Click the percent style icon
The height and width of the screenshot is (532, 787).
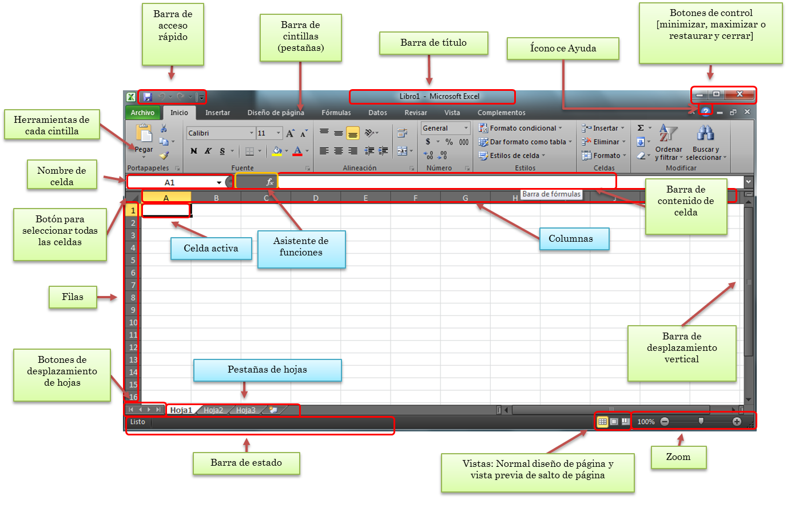pyautogui.click(x=448, y=141)
